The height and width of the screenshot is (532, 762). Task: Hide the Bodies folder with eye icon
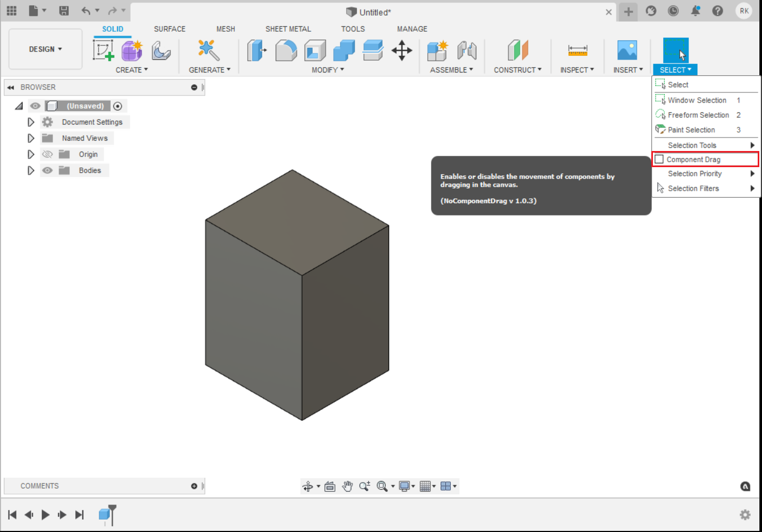[47, 170]
